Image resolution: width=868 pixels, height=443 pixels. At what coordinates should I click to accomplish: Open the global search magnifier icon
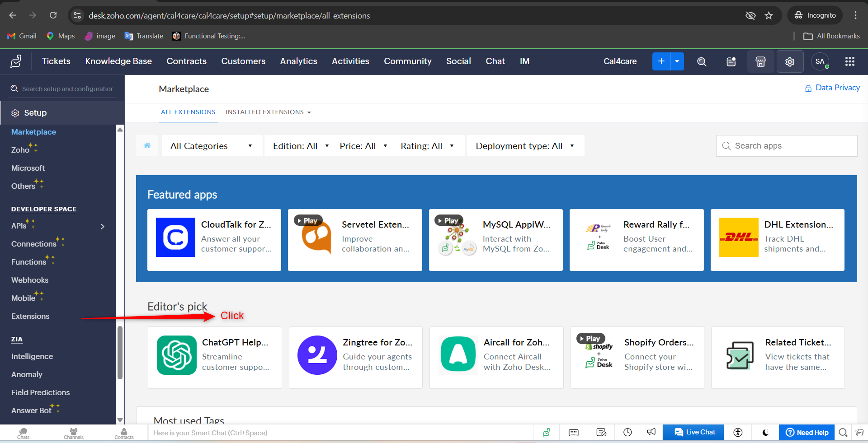pyautogui.click(x=702, y=62)
